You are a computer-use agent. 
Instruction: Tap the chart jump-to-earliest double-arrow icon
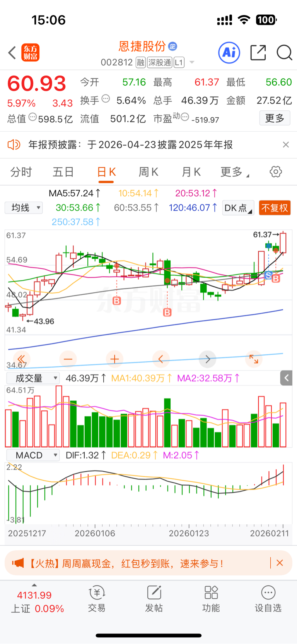(22, 359)
